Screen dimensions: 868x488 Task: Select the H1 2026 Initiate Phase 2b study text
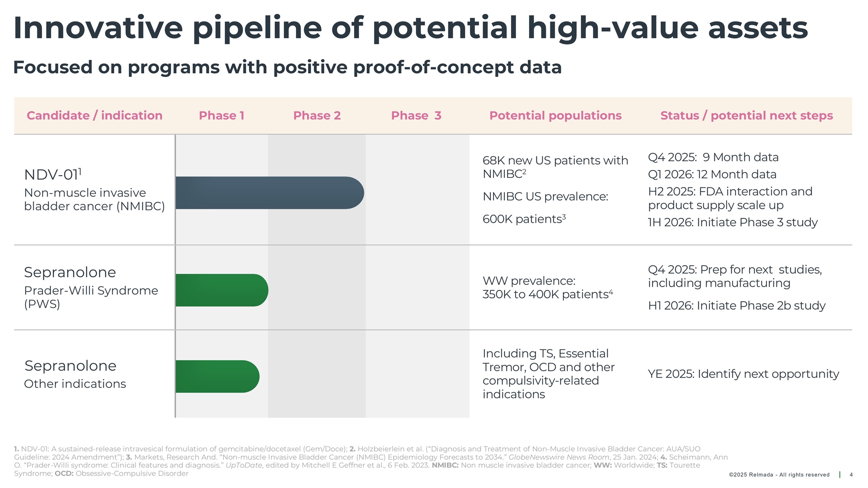tap(736, 305)
